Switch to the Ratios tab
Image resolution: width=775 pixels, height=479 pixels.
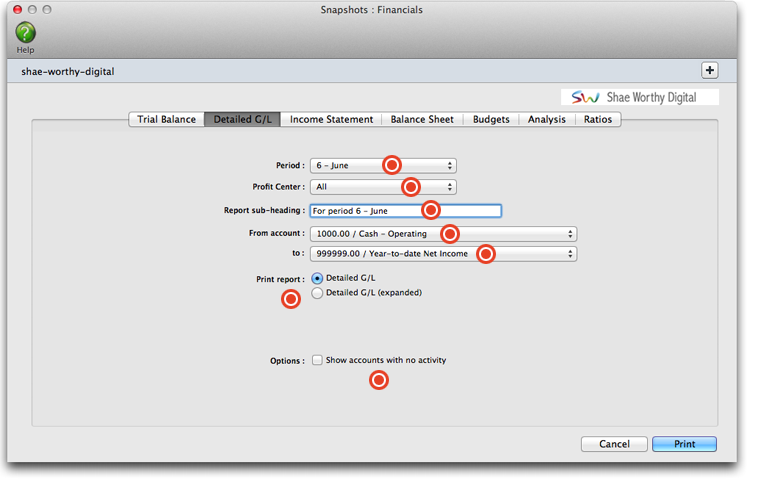click(x=598, y=119)
